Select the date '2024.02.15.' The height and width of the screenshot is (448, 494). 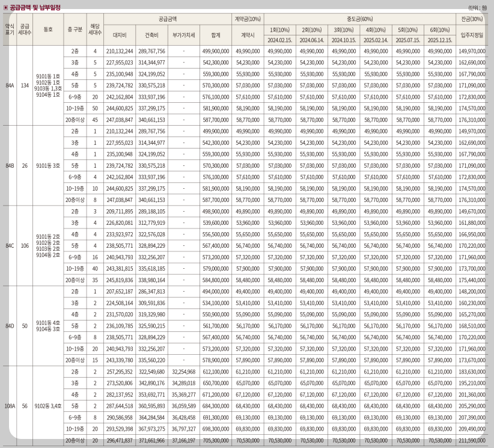point(280,40)
